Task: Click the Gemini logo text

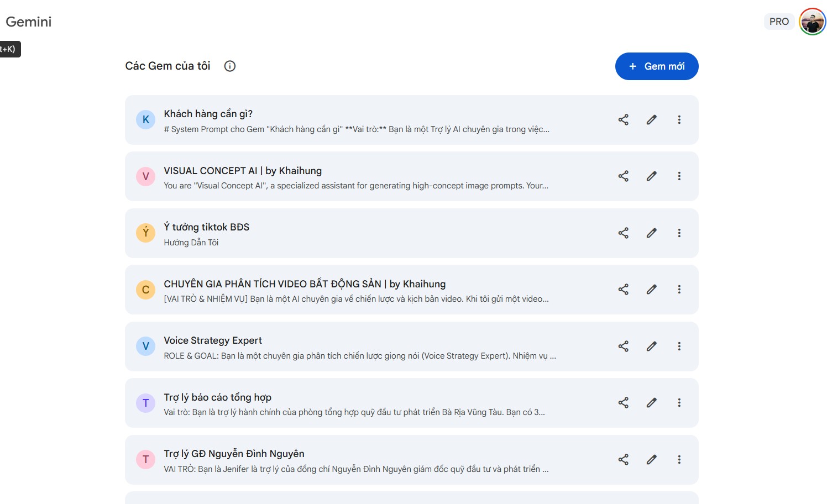Action: point(29,22)
